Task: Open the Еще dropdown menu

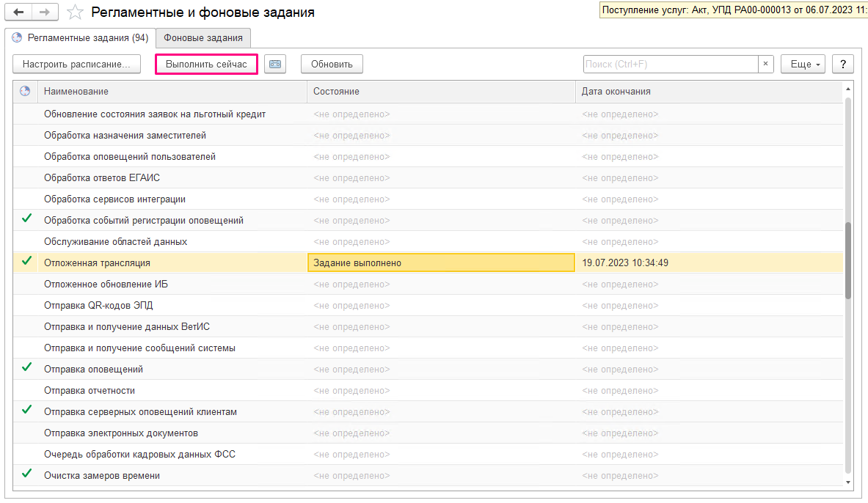Action: click(x=802, y=64)
